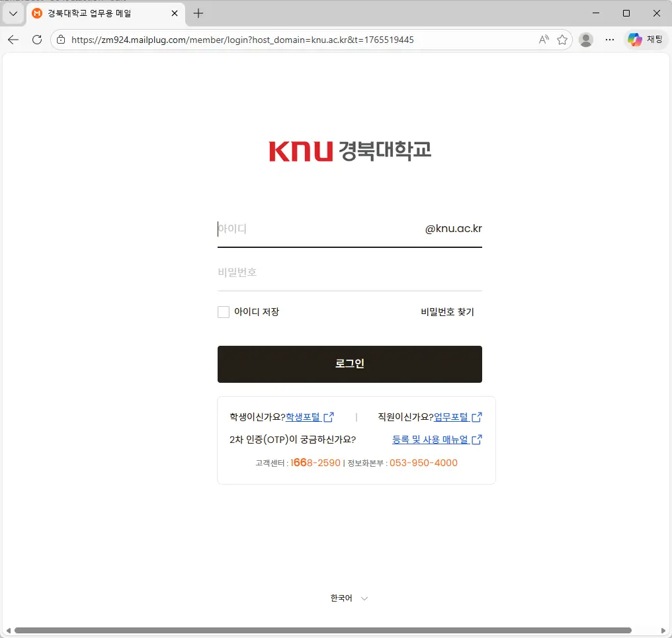672x638 pixels.
Task: Open the 등록 및 사용 매뉴얼 link
Action: (432, 439)
